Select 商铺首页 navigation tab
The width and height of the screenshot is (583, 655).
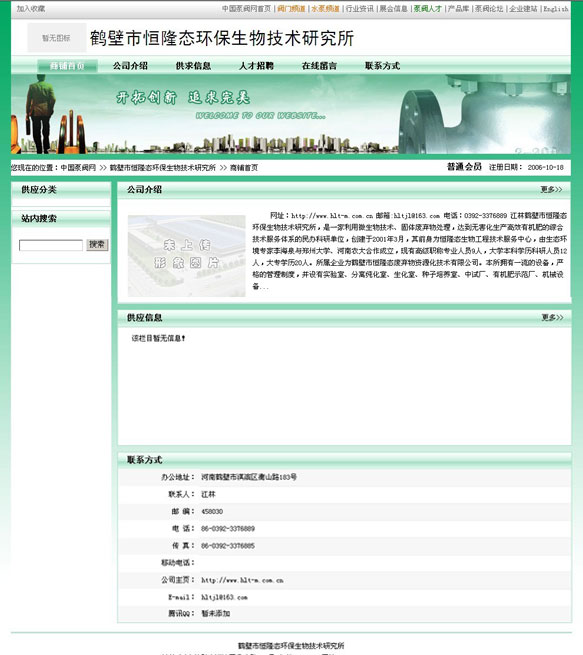pos(67,66)
